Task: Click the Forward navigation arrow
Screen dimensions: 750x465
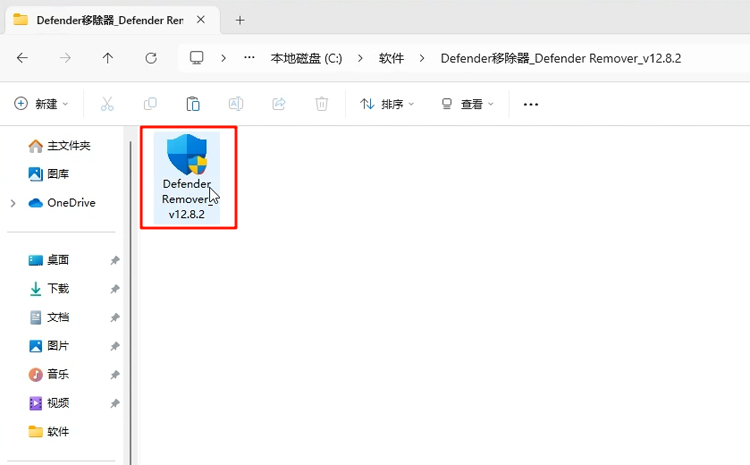Action: (65, 58)
